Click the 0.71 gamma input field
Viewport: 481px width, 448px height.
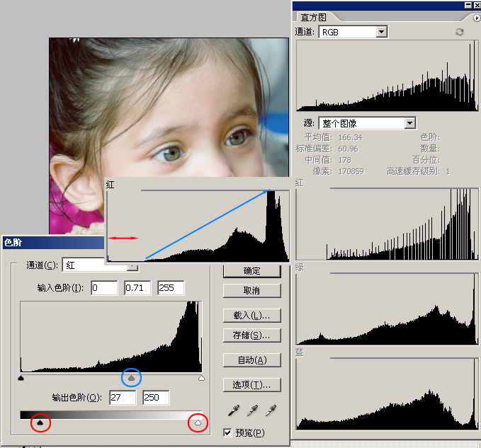click(x=137, y=288)
